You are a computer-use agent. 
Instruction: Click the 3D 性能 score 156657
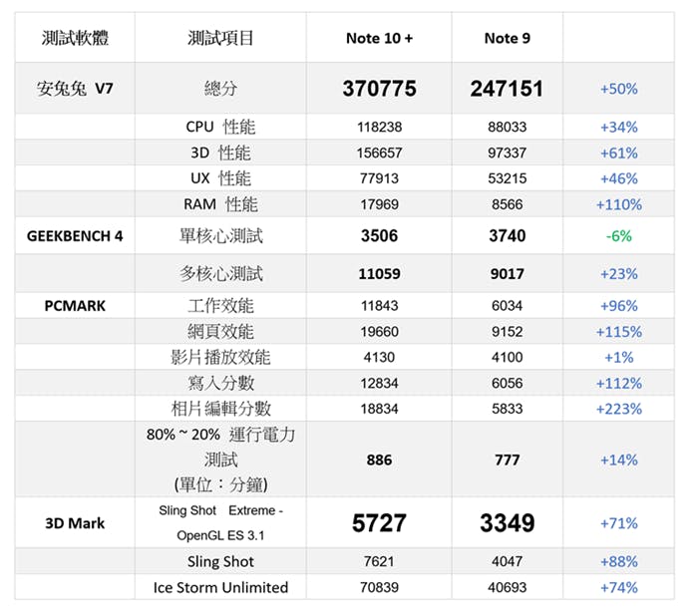click(x=379, y=154)
